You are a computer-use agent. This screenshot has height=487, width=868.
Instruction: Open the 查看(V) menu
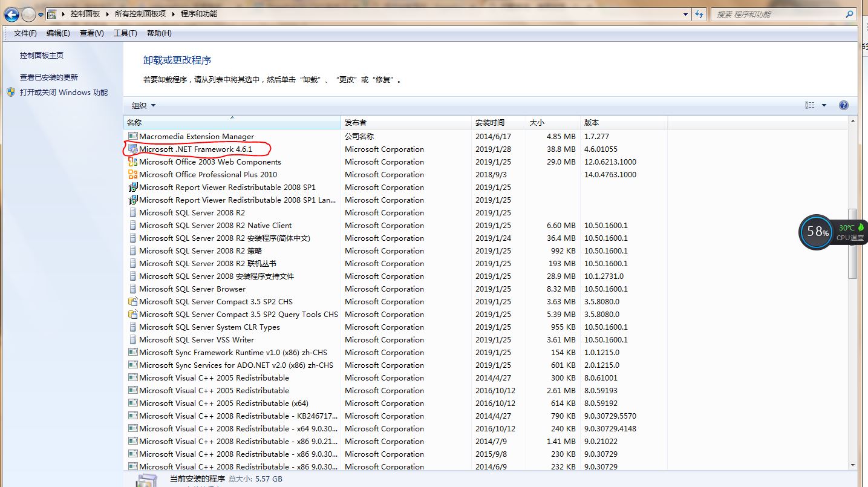click(92, 33)
